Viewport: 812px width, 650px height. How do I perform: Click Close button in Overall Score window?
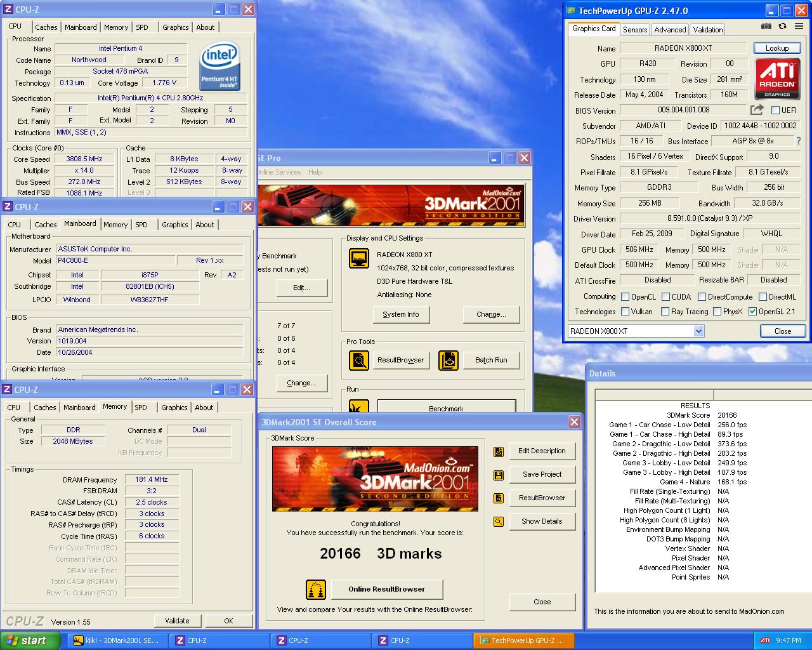click(542, 602)
